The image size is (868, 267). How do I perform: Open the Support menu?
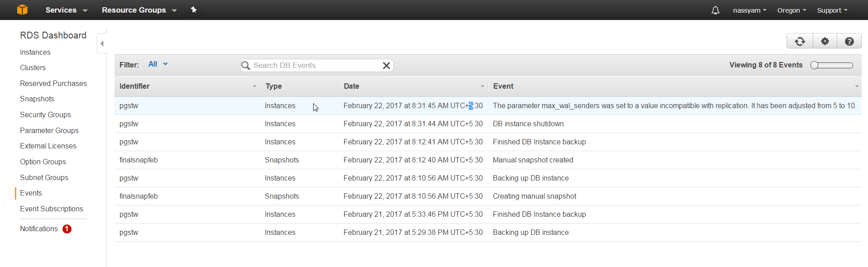(832, 10)
